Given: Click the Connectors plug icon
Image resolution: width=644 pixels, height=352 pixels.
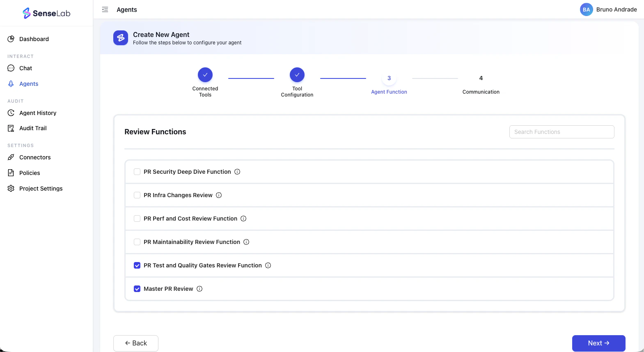Looking at the screenshot, I should point(11,157).
